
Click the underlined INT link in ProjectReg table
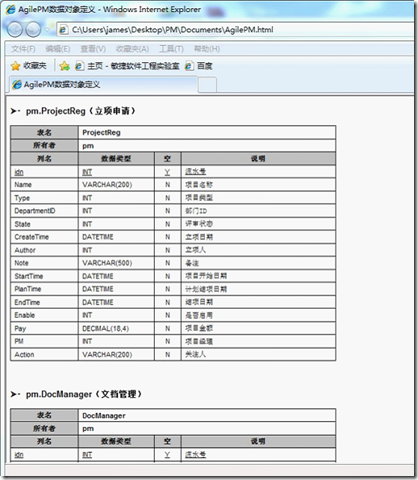[87, 172]
